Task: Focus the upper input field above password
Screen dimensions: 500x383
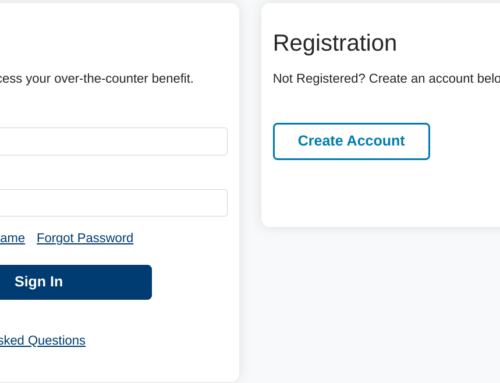Action: pos(114,141)
